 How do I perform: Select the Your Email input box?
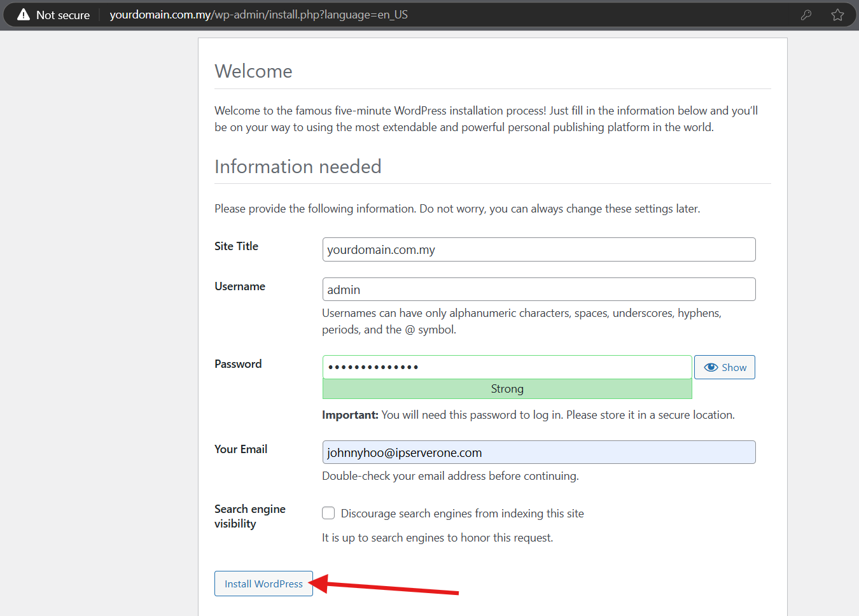coord(538,452)
